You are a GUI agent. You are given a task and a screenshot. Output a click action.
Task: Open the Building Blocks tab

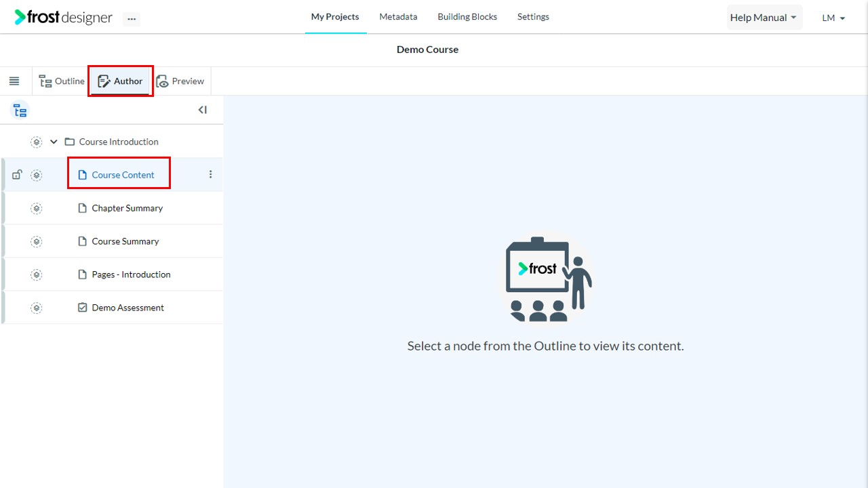click(467, 17)
